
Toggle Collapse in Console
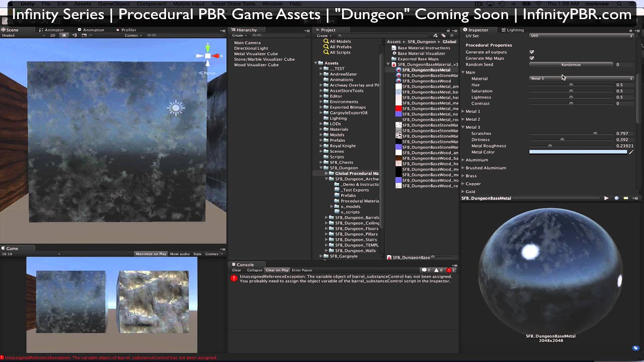(x=254, y=270)
